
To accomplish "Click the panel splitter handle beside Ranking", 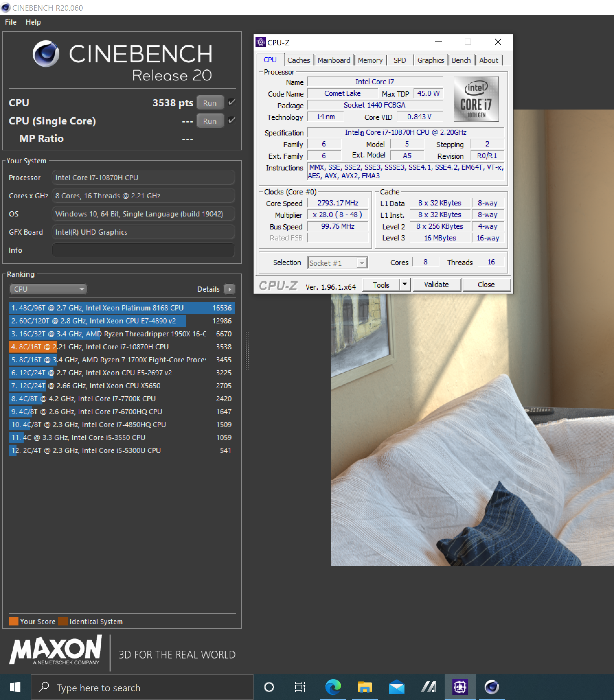I will pyautogui.click(x=247, y=351).
